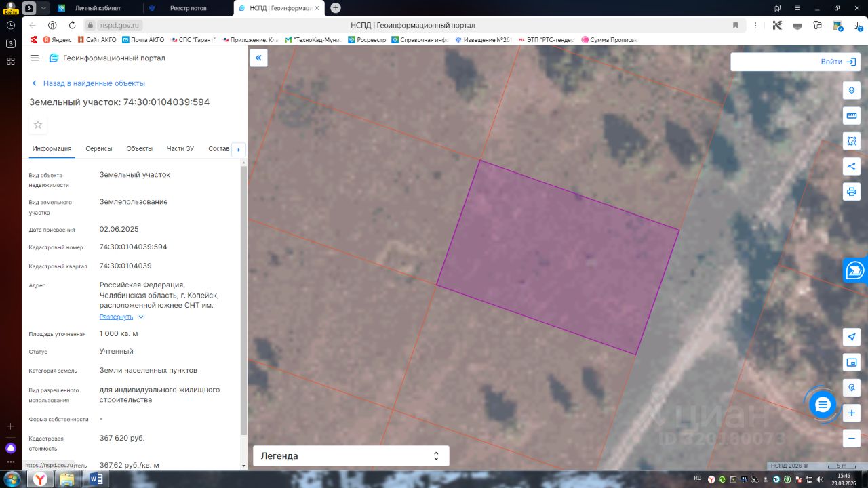Open the ЭТП "РТС-тендер" bookmark
Viewport: 868px width, 488px height.
coord(546,40)
